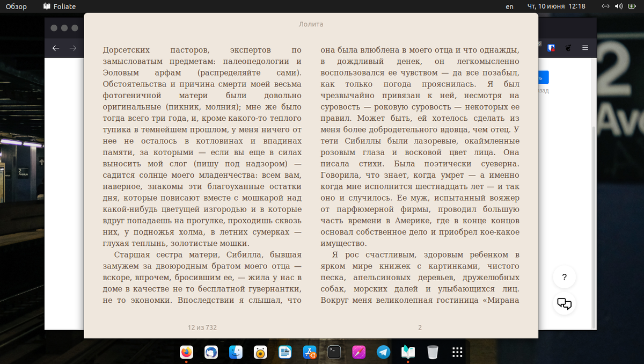Open the compass browser icon in dock
Image resolution: width=644 pixels, height=364 pixels.
click(359, 352)
